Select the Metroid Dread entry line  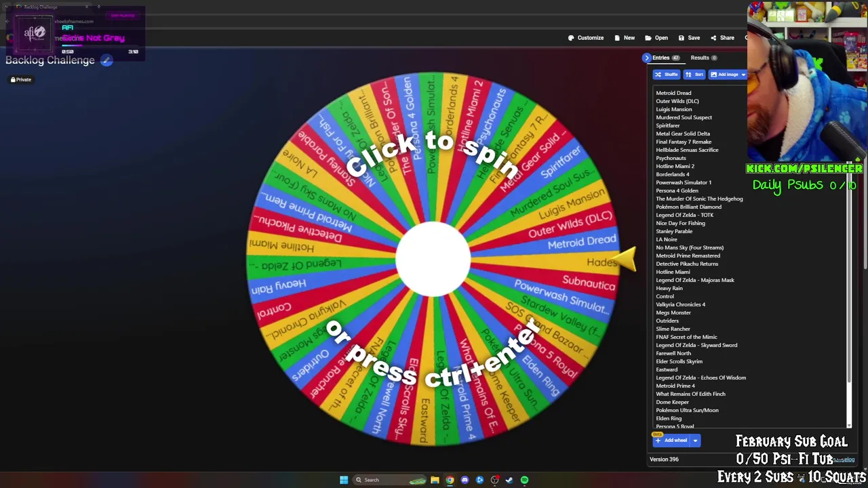click(673, 94)
